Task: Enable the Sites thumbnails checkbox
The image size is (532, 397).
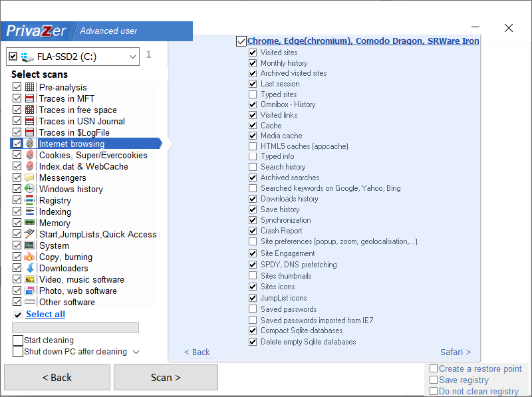Action: tap(253, 275)
